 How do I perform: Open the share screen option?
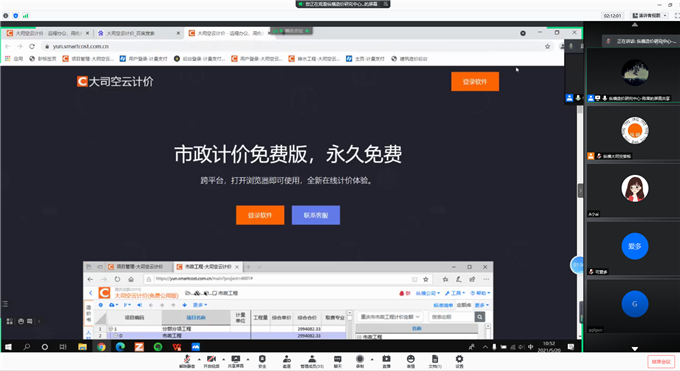[235, 361]
